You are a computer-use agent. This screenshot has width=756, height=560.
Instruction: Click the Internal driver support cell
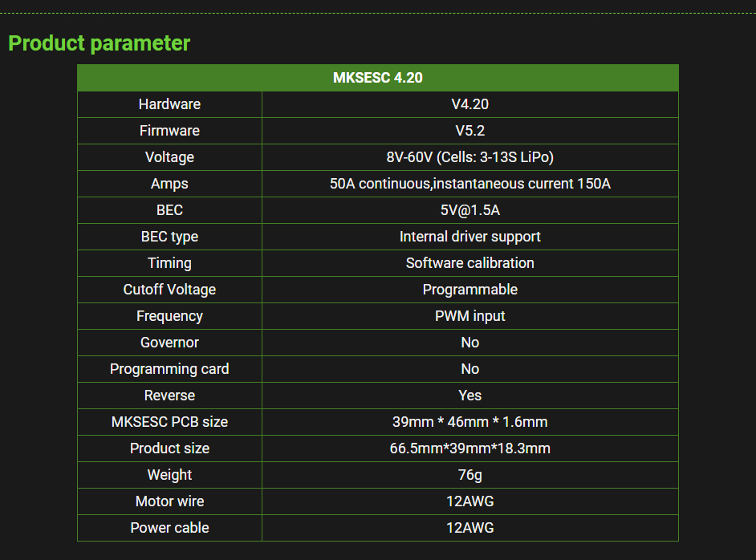pos(469,237)
